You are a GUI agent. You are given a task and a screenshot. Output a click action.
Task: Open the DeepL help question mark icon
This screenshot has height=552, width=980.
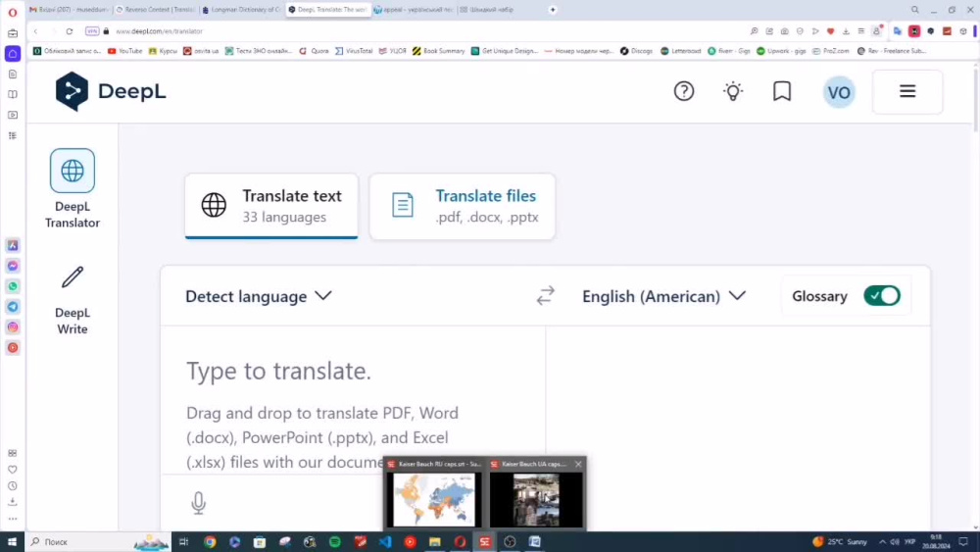pos(684,91)
